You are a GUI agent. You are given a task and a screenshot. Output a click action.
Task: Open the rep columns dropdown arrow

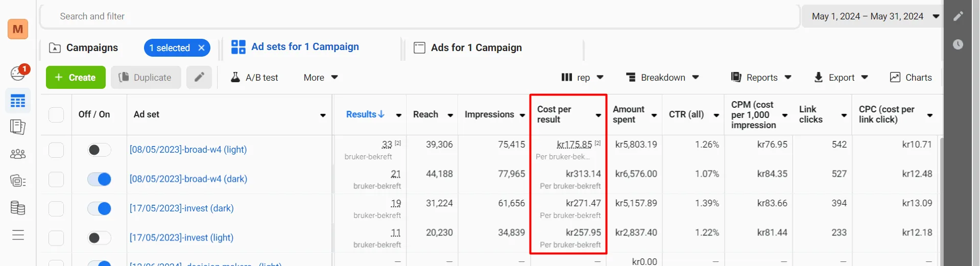click(600, 78)
